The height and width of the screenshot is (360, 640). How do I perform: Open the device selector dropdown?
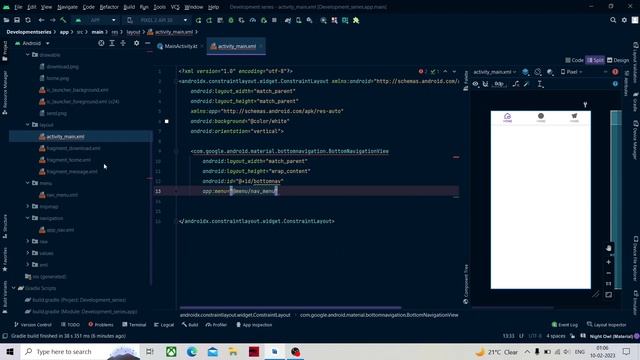pyautogui.click(x=158, y=20)
